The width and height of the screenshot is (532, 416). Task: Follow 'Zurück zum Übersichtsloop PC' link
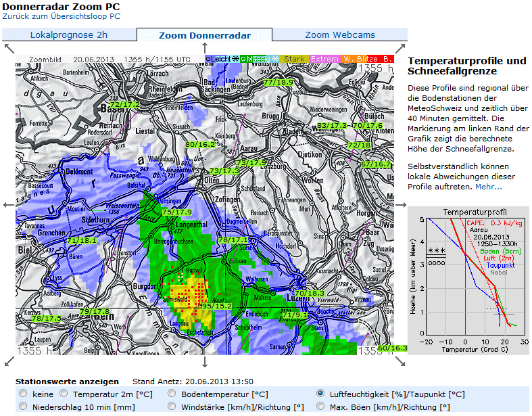(x=62, y=16)
